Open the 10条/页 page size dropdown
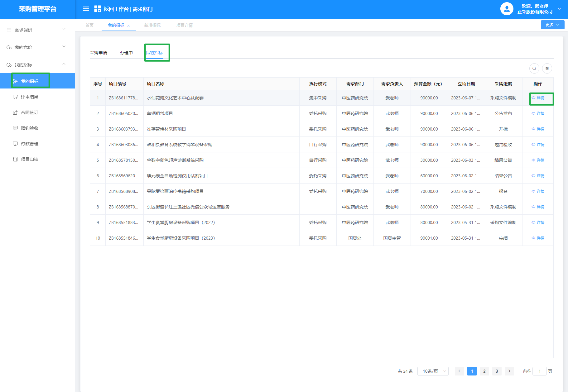Screen dimensions: 568x392 433,371
